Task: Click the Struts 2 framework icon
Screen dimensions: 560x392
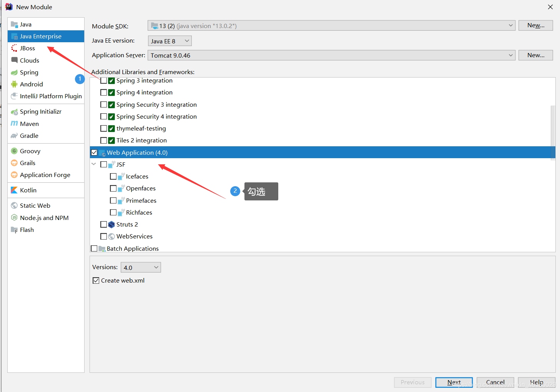Action: click(111, 225)
